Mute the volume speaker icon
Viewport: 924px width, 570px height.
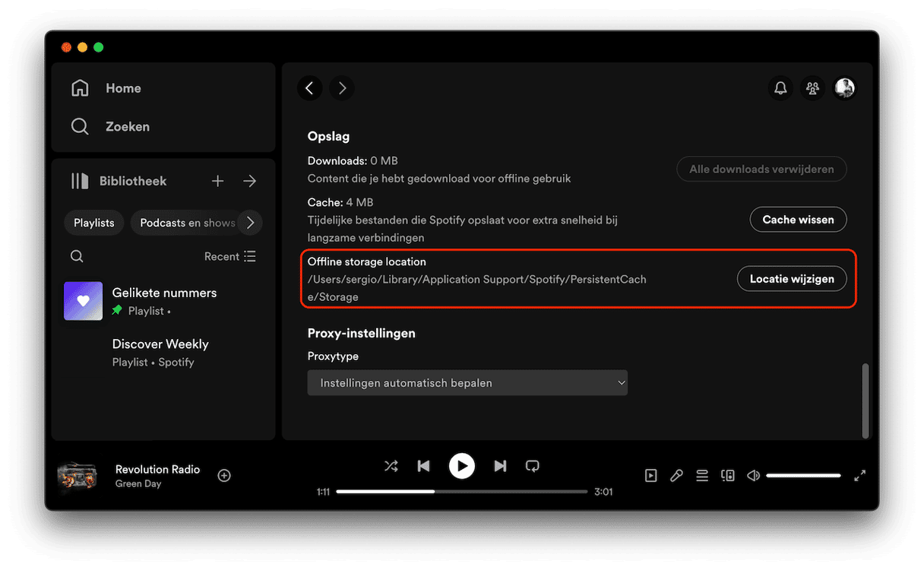[x=753, y=476]
